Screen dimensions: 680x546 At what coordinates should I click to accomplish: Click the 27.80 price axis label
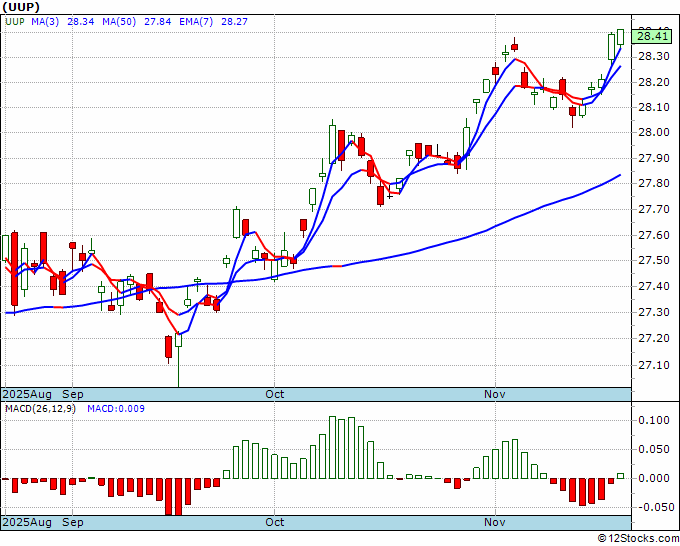(x=652, y=183)
